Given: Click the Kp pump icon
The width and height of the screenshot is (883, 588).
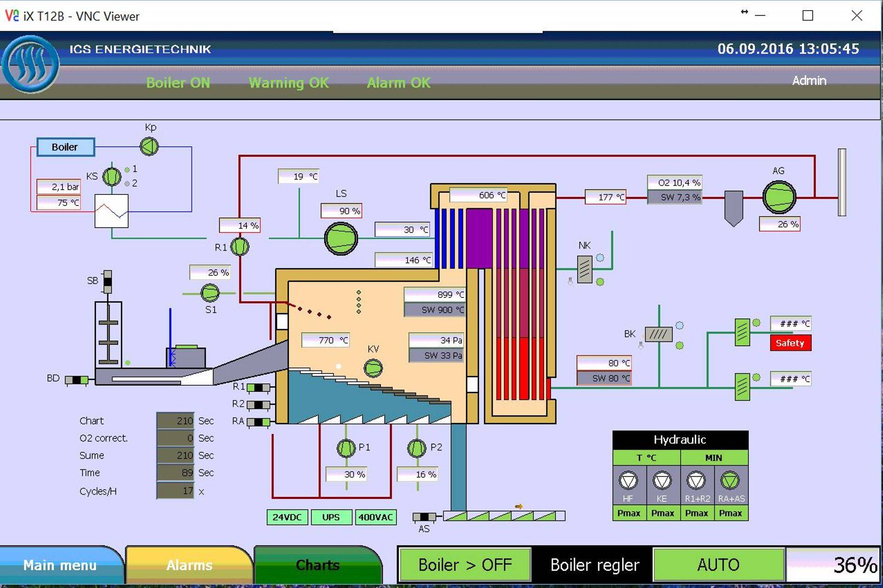Looking at the screenshot, I should 149,147.
